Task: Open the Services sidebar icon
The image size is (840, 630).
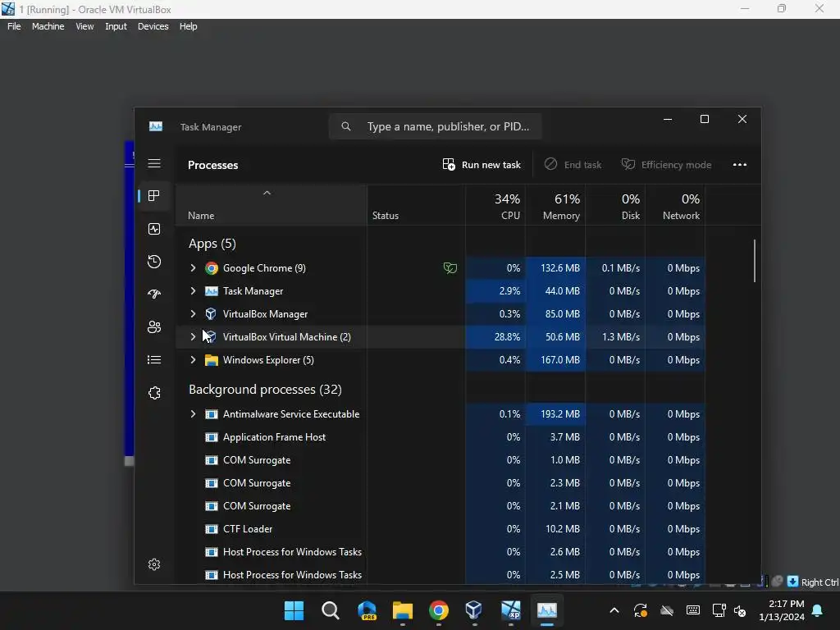Action: (154, 393)
